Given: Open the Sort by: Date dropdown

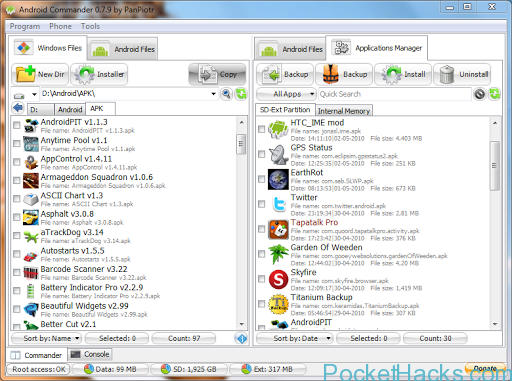Looking at the screenshot, I should [295, 338].
